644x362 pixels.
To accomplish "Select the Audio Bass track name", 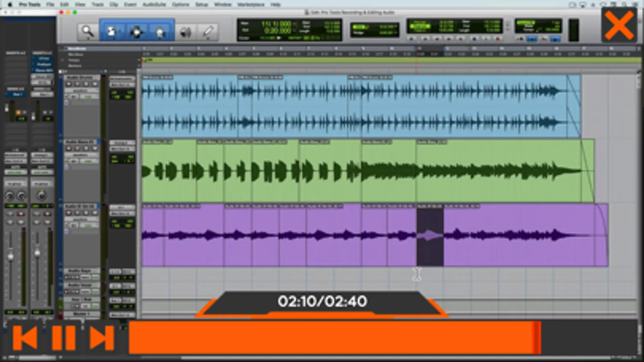I will pos(80,142).
